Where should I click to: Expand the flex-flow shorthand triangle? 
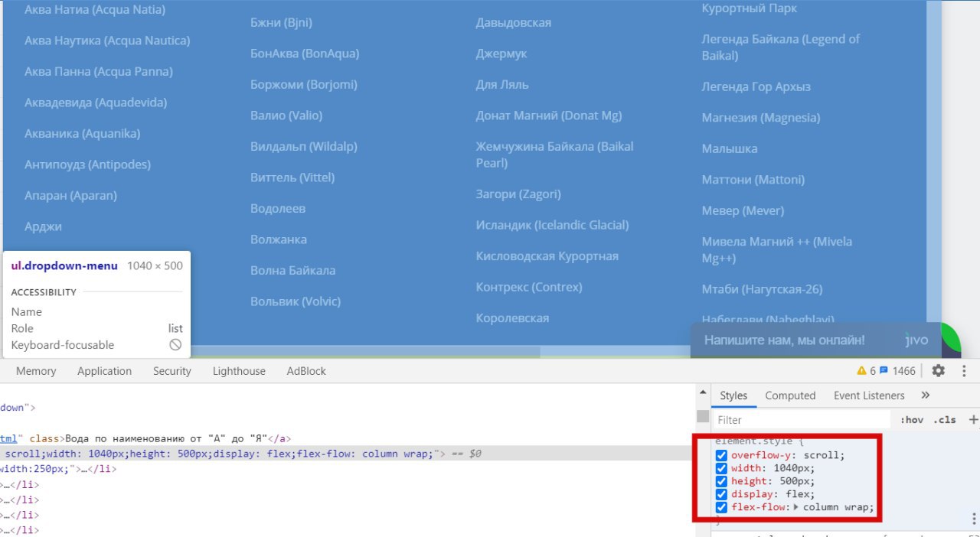(796, 507)
